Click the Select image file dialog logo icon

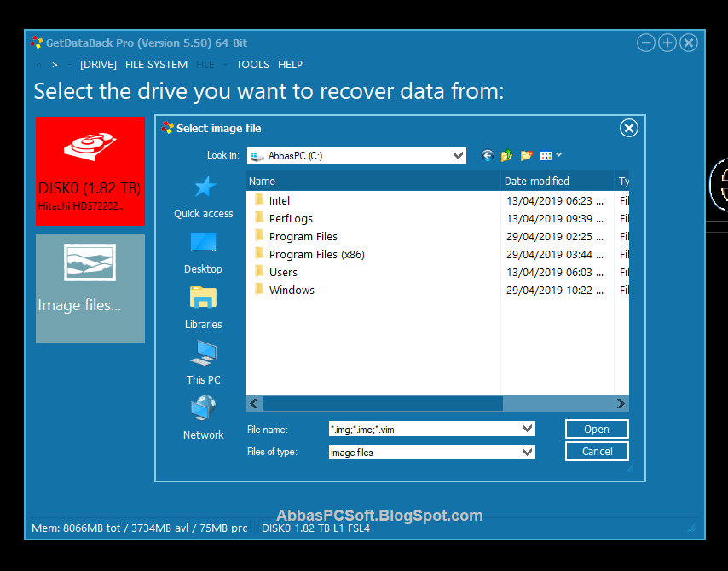168,128
